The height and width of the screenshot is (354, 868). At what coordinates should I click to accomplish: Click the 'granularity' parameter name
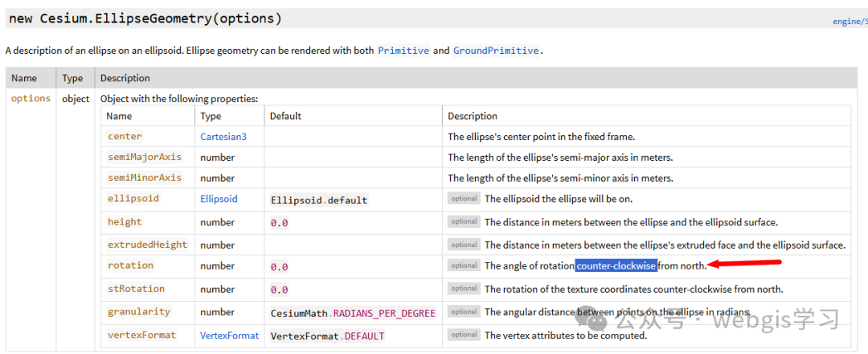click(139, 311)
